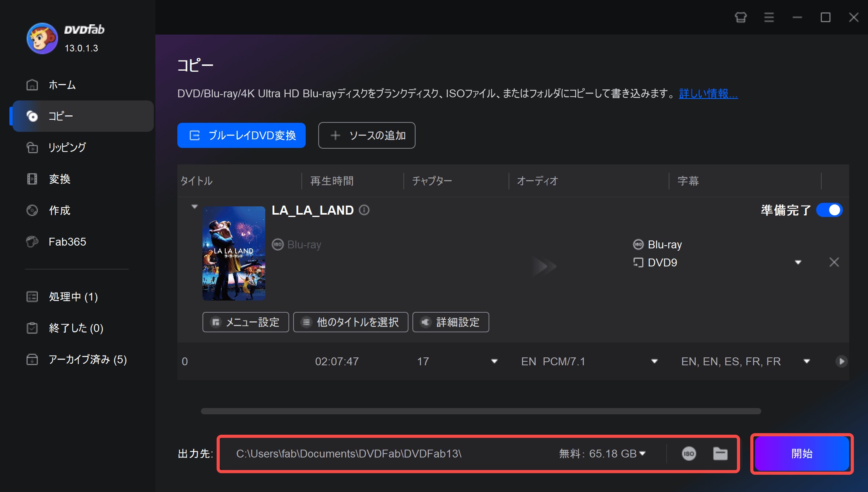Screen dimensions: 868x492
Task: Click the 再生時間 column header
Action: [x=332, y=181]
